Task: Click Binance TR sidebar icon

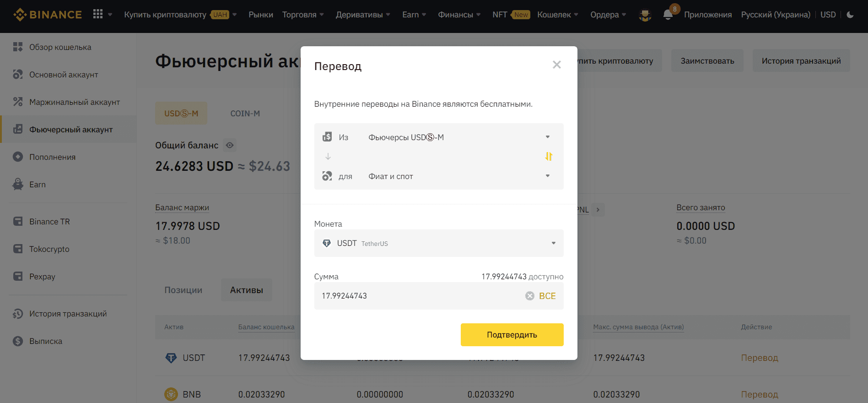Action: point(18,221)
